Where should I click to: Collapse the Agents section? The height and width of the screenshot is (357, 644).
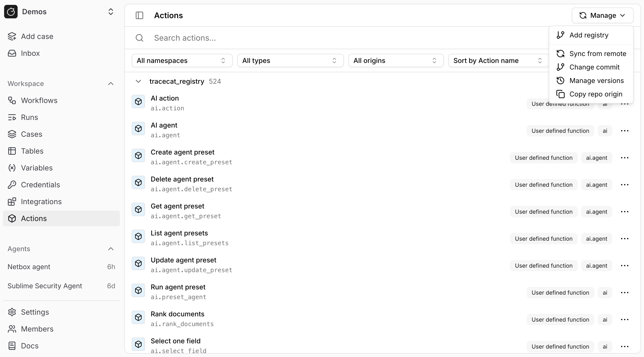[x=111, y=249]
